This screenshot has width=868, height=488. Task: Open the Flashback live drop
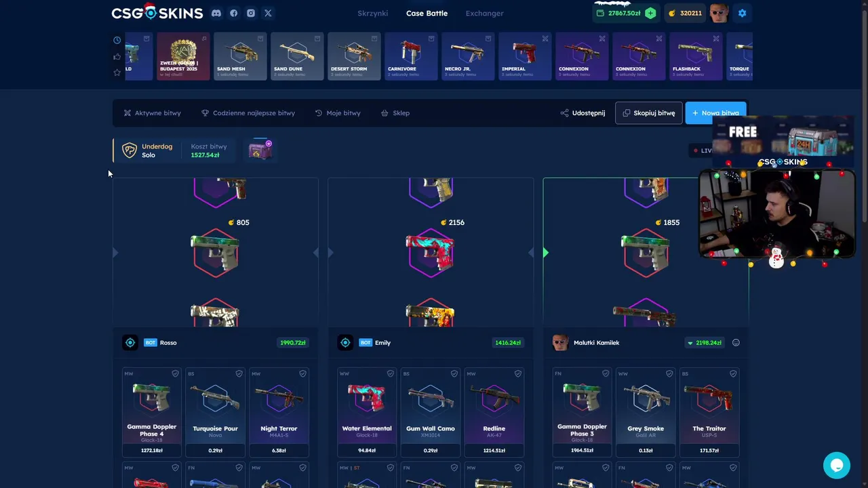(x=696, y=56)
